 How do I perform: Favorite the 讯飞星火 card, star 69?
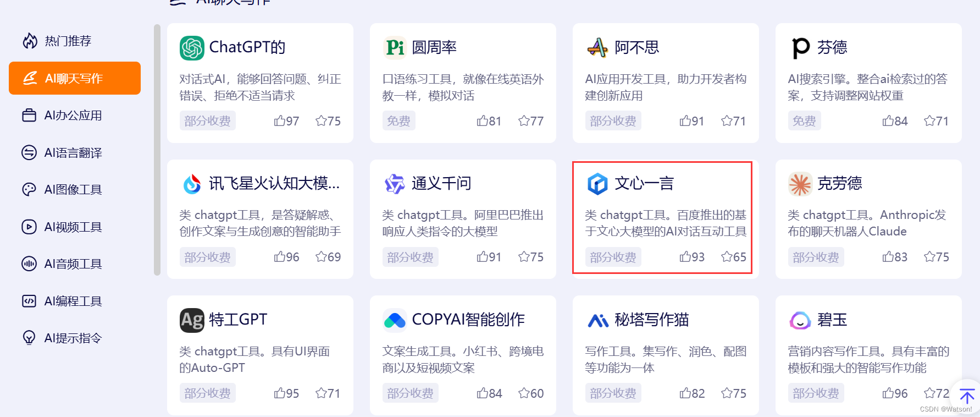[328, 257]
